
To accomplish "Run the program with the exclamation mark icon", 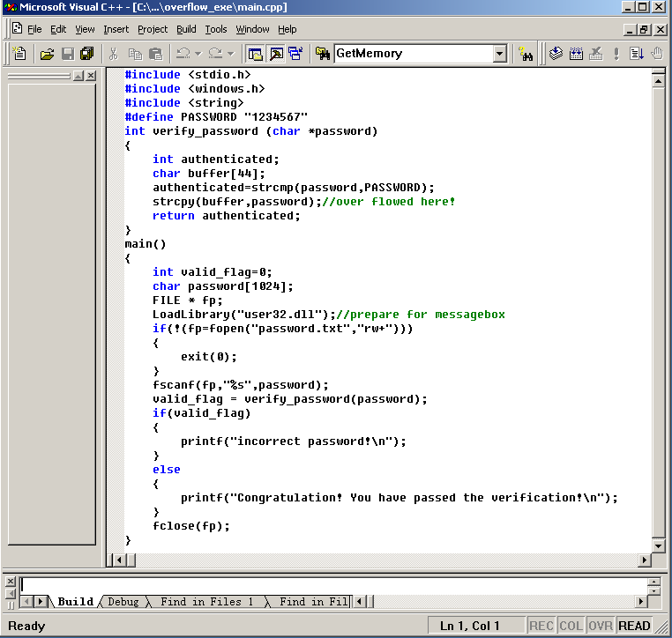I will point(616,54).
